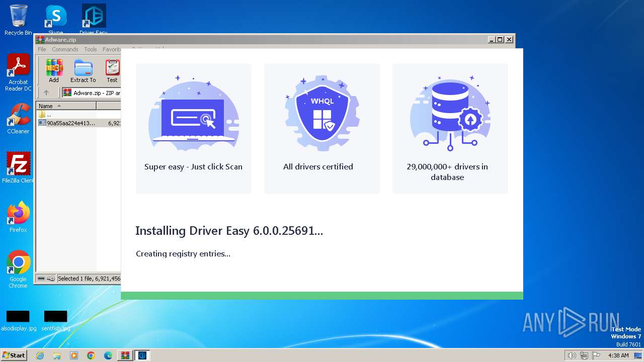Click the Show desktop button in tray
644x362 pixels.
coord(638,355)
